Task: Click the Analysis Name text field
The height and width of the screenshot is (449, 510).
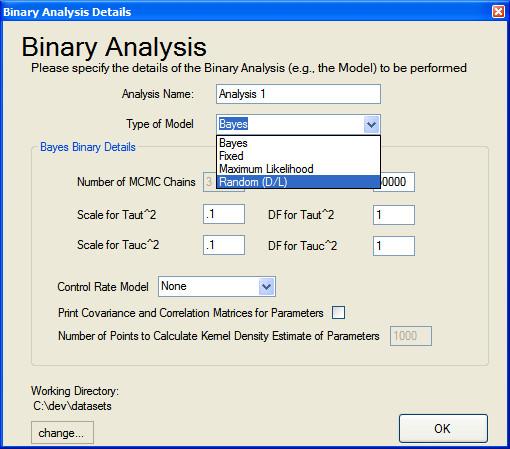Action: coord(298,94)
